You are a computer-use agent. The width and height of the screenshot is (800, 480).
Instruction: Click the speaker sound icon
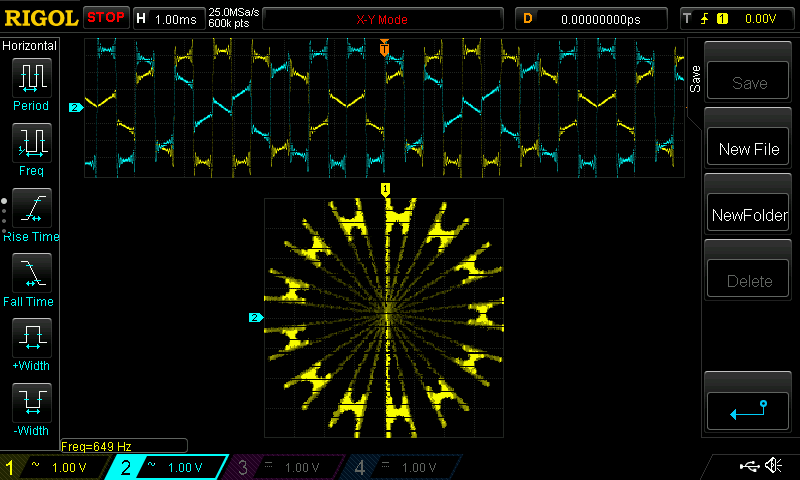click(x=773, y=466)
